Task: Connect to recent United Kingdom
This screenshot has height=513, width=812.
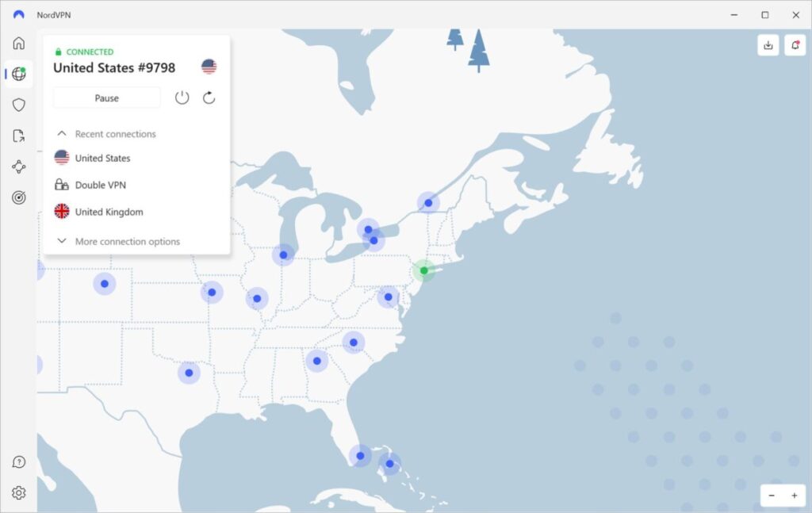Action: pyautogui.click(x=98, y=212)
